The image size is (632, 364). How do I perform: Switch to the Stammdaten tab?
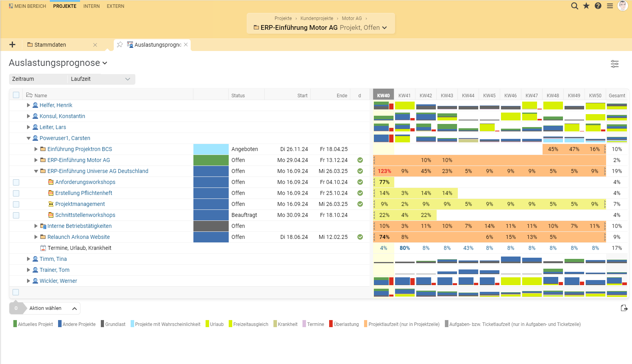[x=50, y=45]
